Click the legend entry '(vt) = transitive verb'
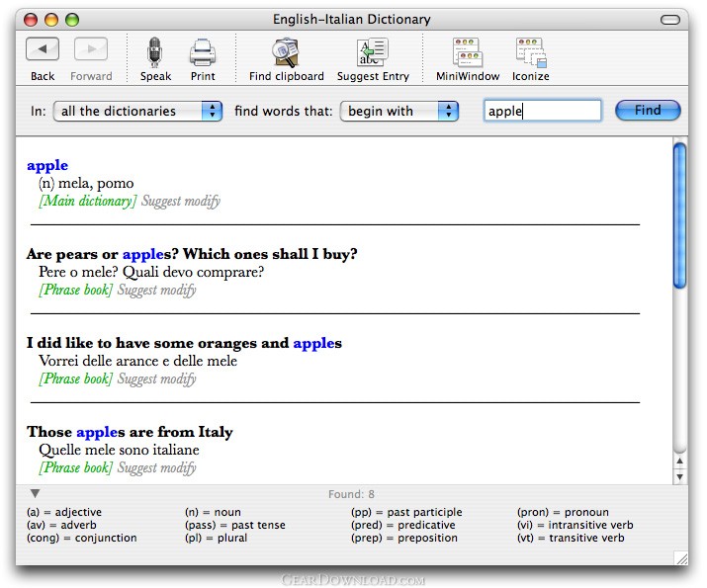707x588 pixels. coord(571,538)
